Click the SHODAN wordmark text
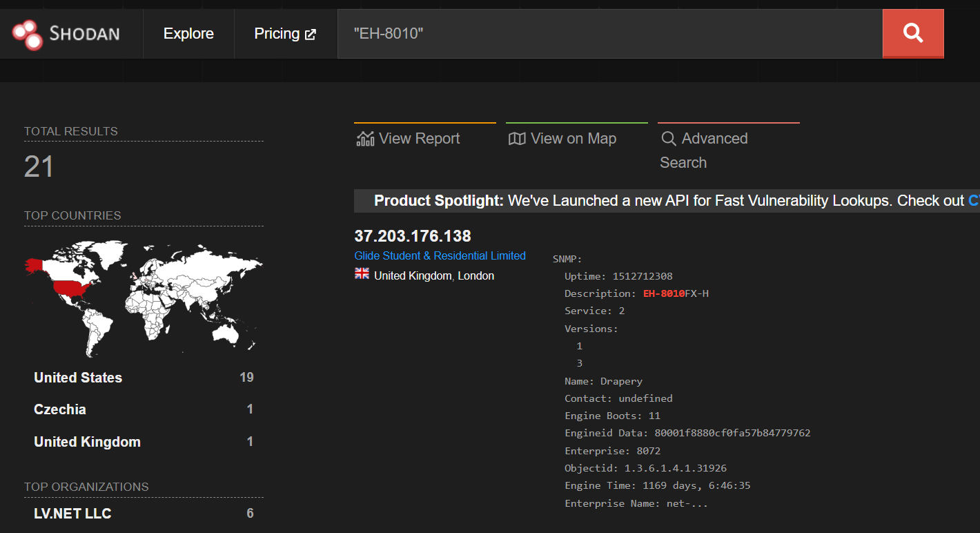 point(84,33)
